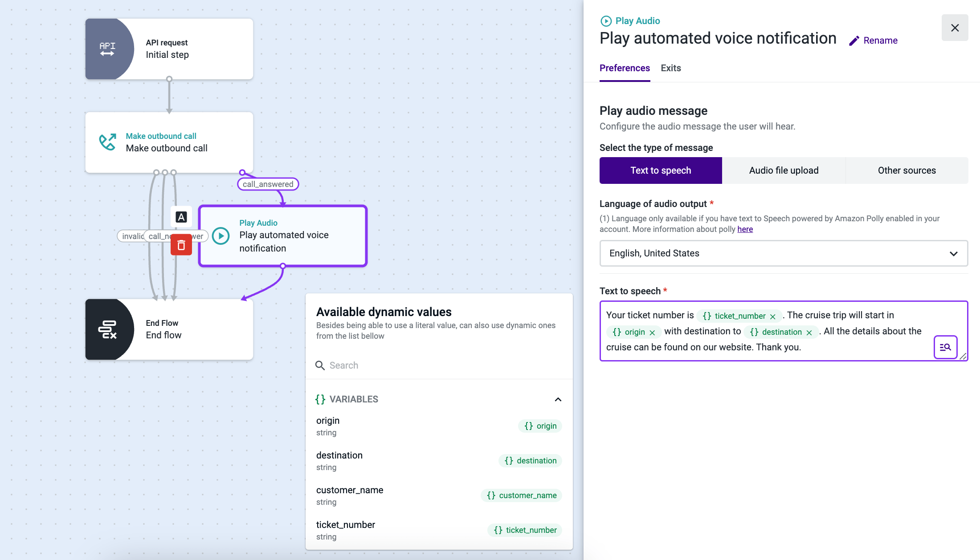Click the Play Audio icon in panel header
The height and width of the screenshot is (560, 980).
(606, 20)
